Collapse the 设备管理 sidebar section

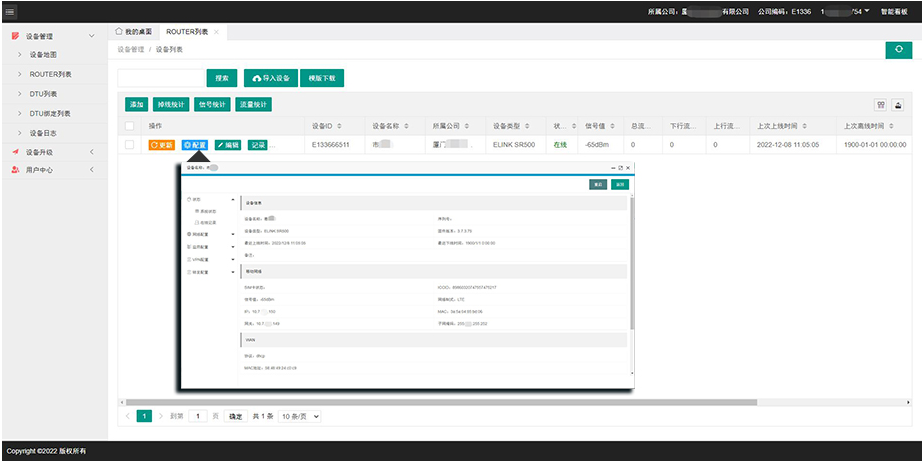[92, 37]
